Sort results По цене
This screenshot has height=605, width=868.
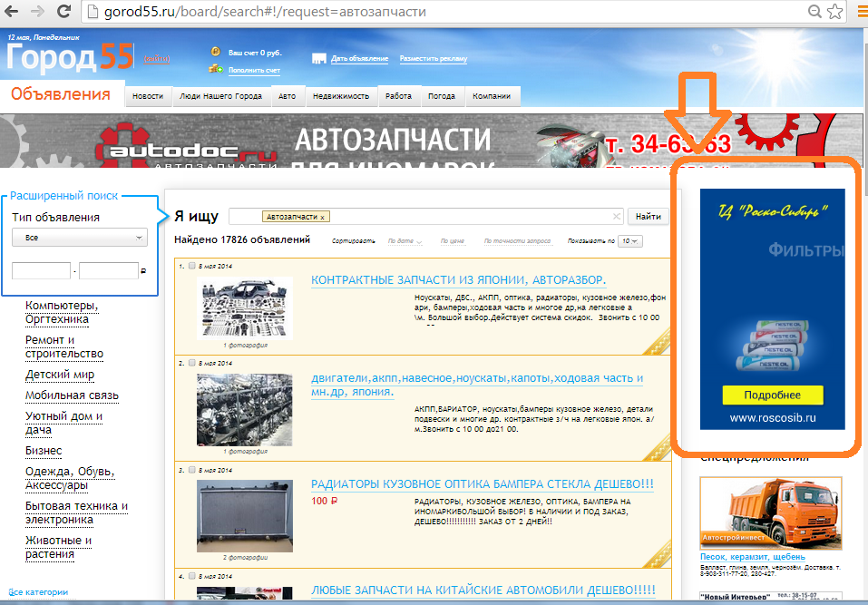pyautogui.click(x=453, y=241)
